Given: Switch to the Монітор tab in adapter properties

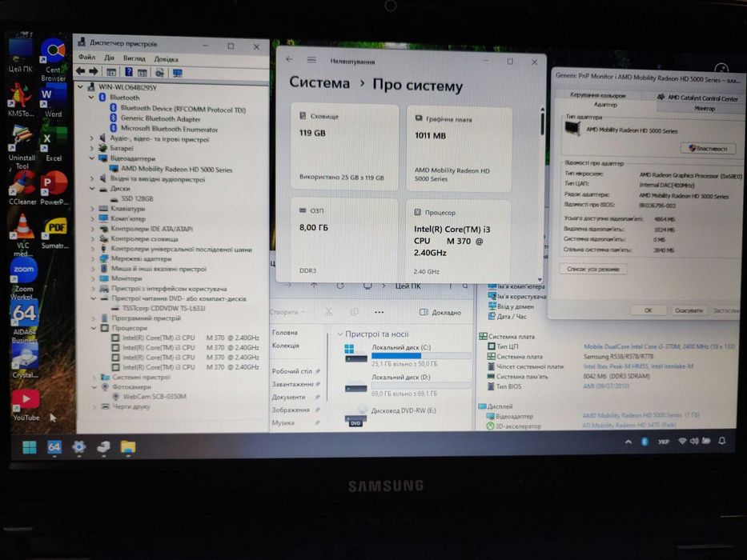Looking at the screenshot, I should click(704, 109).
